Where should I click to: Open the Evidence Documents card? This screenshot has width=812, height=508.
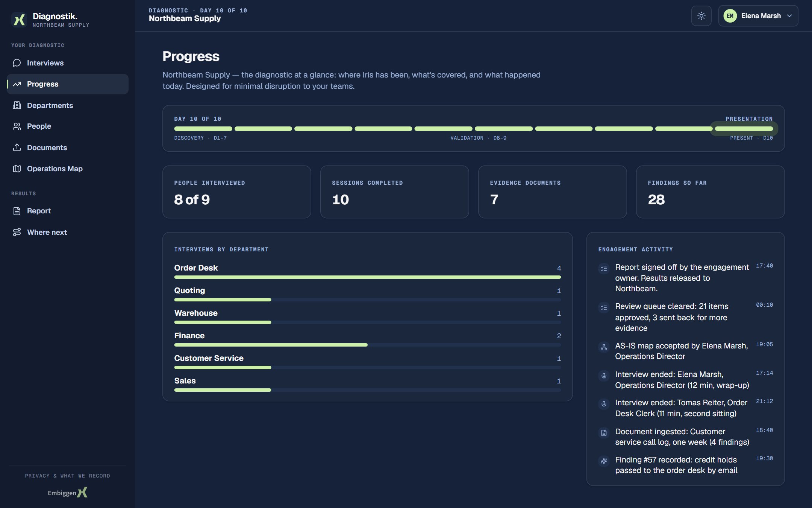point(552,192)
